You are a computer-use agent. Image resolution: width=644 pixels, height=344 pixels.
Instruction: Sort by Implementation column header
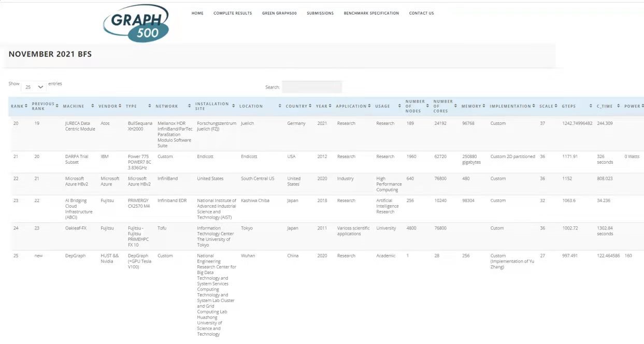click(x=510, y=106)
